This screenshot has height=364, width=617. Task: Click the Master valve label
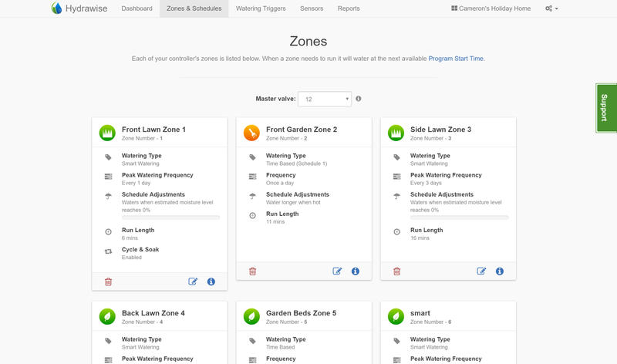(275, 99)
